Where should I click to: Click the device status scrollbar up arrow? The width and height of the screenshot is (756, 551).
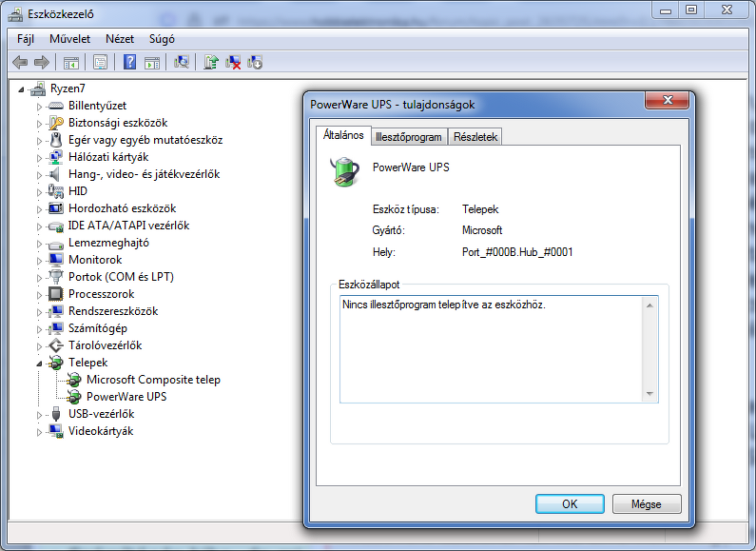pos(649,305)
